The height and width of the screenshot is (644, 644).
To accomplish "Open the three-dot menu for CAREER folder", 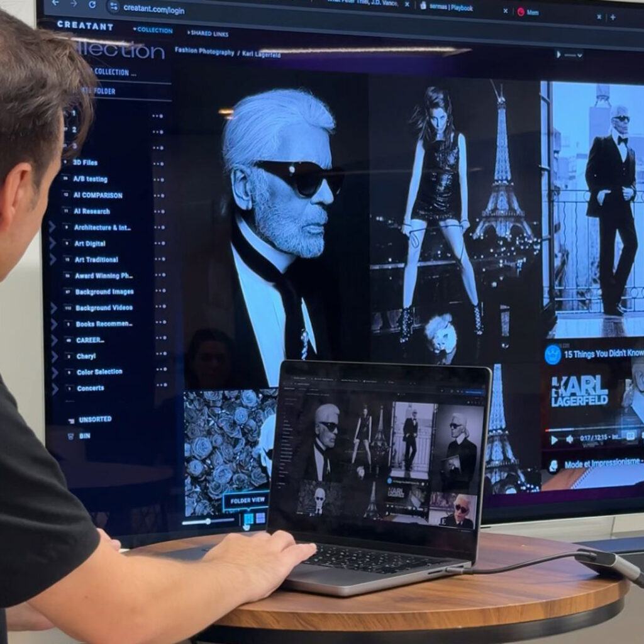I will point(162,338).
